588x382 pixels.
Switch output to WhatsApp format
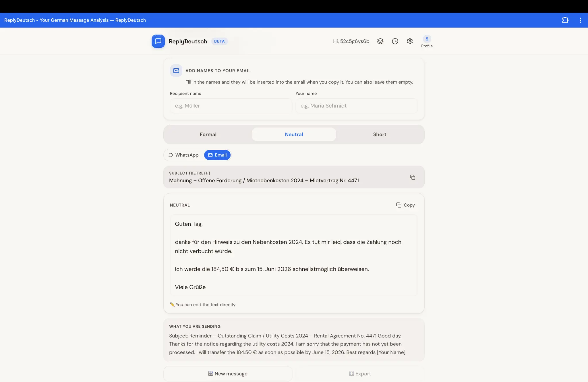pyautogui.click(x=183, y=155)
